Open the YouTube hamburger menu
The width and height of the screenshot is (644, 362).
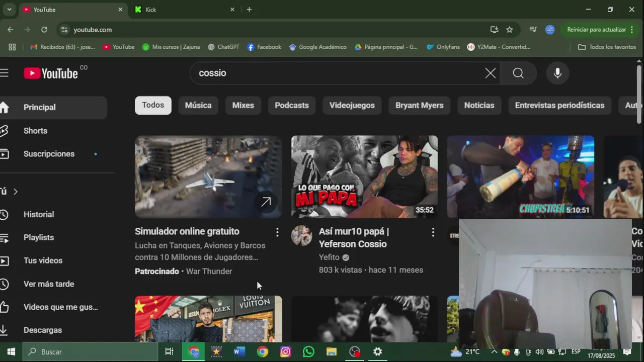(4, 73)
